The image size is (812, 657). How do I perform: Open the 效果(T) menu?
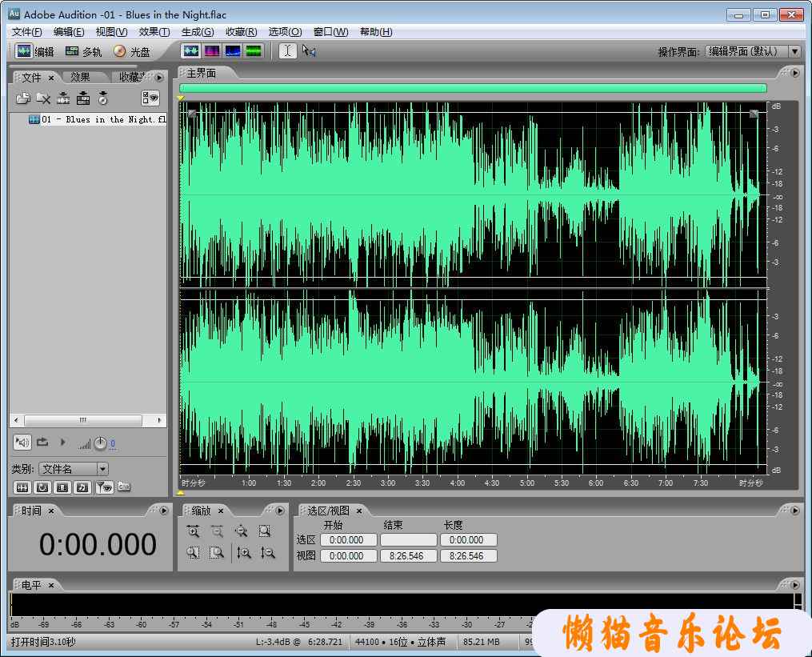(x=154, y=32)
